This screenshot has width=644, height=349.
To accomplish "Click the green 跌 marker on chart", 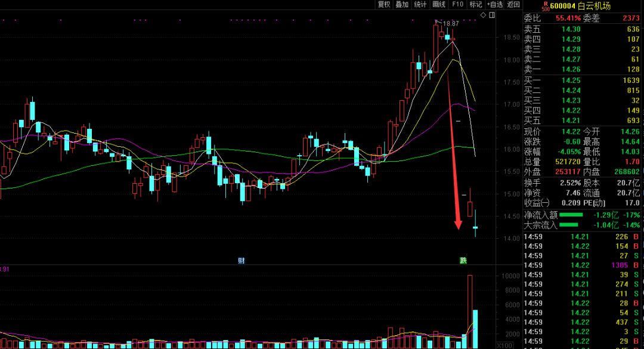I will click(x=463, y=261).
